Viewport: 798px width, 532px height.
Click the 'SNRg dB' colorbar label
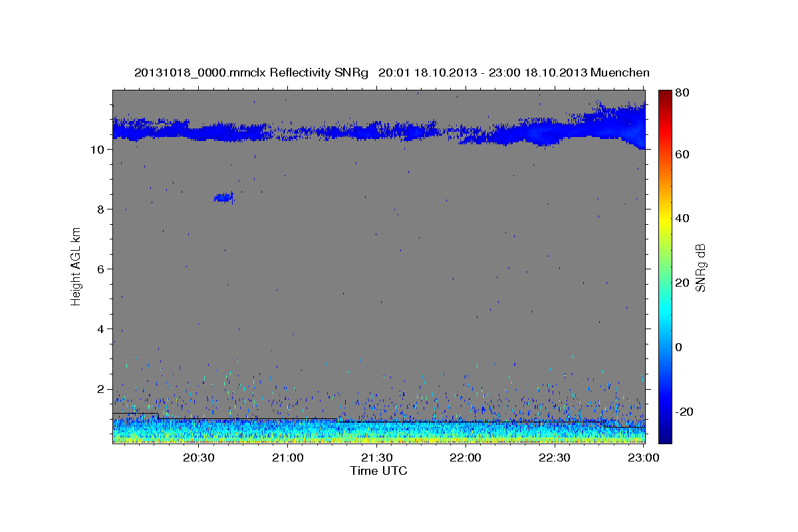click(x=700, y=267)
